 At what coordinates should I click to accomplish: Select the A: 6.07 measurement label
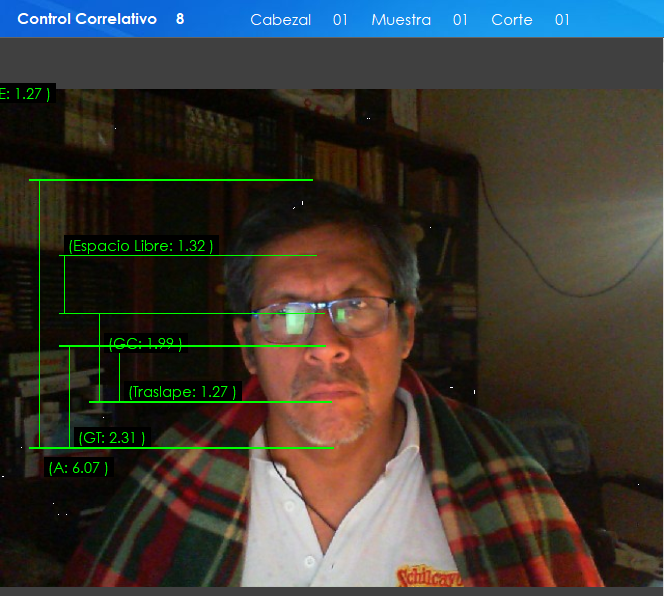(78, 467)
